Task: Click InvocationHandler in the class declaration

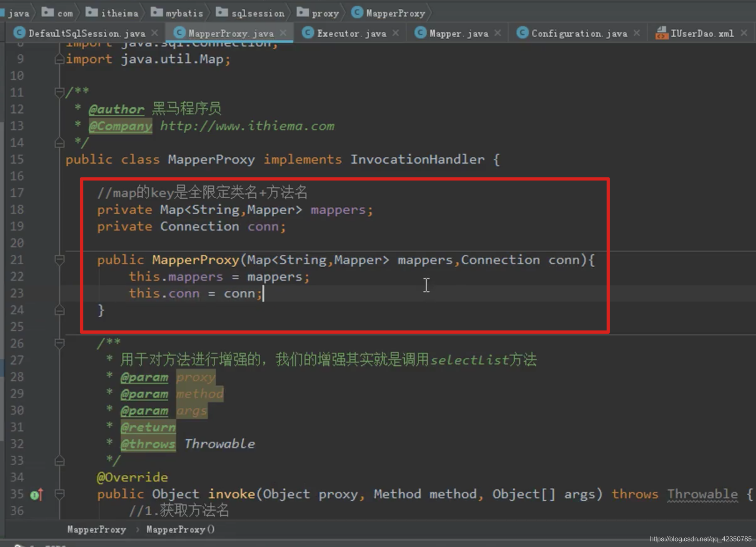Action: pos(417,160)
